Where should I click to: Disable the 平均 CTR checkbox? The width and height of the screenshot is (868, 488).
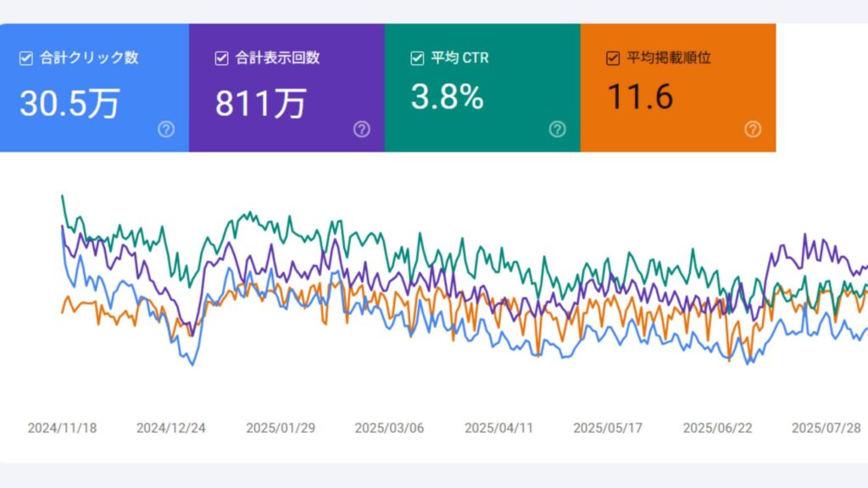click(x=415, y=58)
